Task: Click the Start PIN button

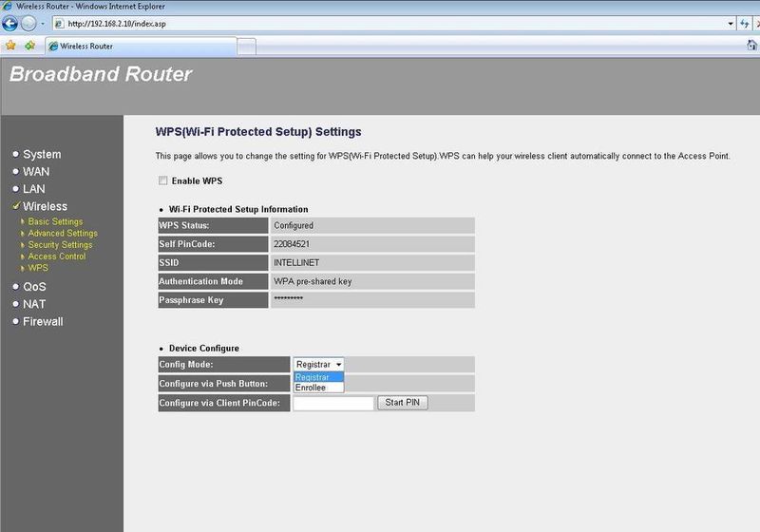Action: click(x=402, y=402)
